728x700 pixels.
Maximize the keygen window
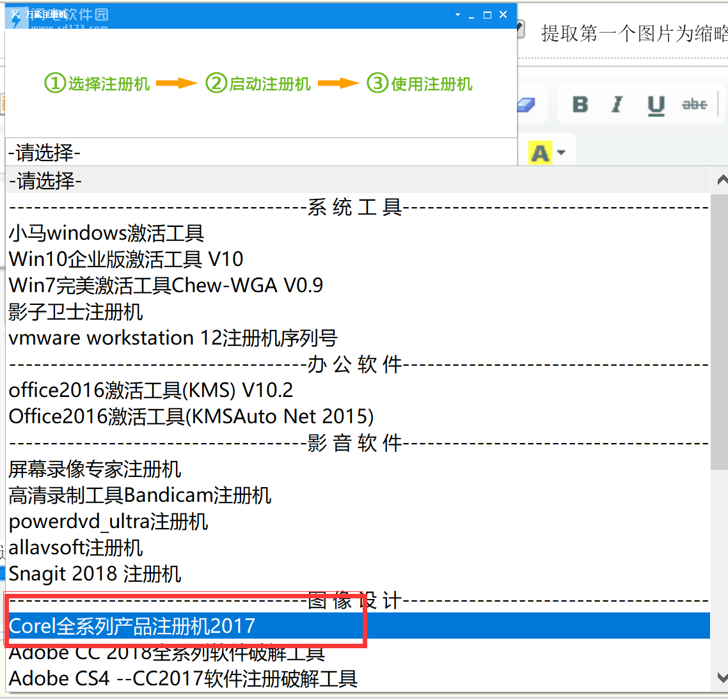(x=487, y=15)
